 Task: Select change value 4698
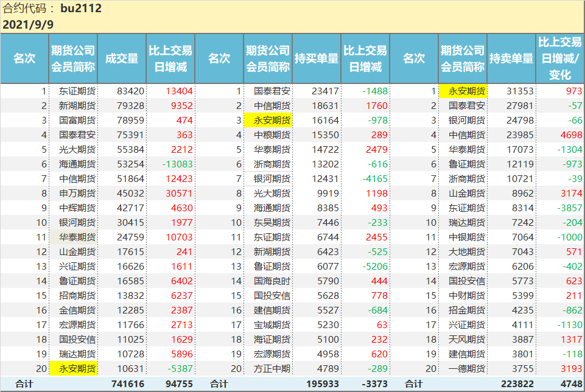pos(571,135)
